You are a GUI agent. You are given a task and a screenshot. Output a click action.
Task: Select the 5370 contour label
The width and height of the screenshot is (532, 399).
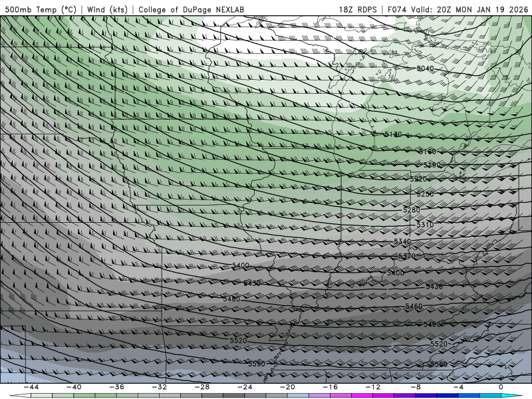[x=407, y=256]
